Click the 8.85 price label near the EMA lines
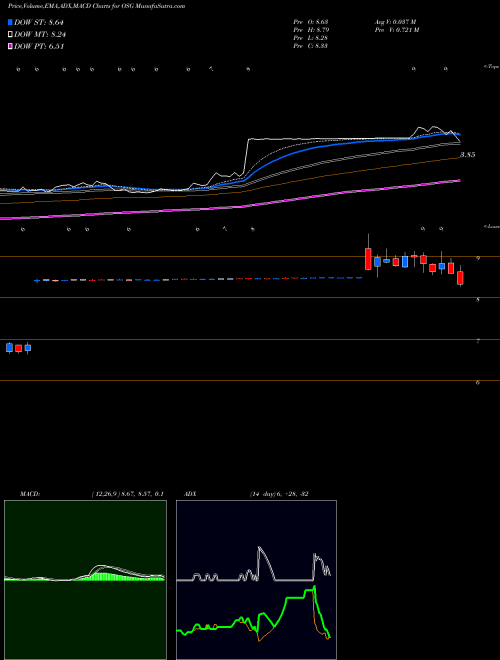 coord(467,155)
